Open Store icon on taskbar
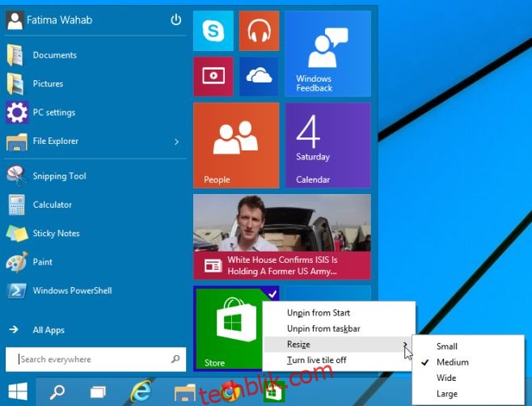Screen dimensions: 532x406 [273, 392]
